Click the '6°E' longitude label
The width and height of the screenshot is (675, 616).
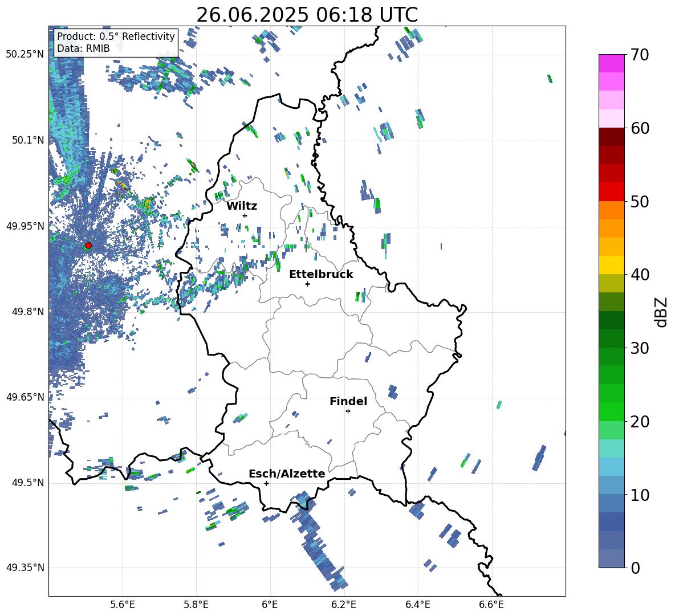(x=270, y=605)
